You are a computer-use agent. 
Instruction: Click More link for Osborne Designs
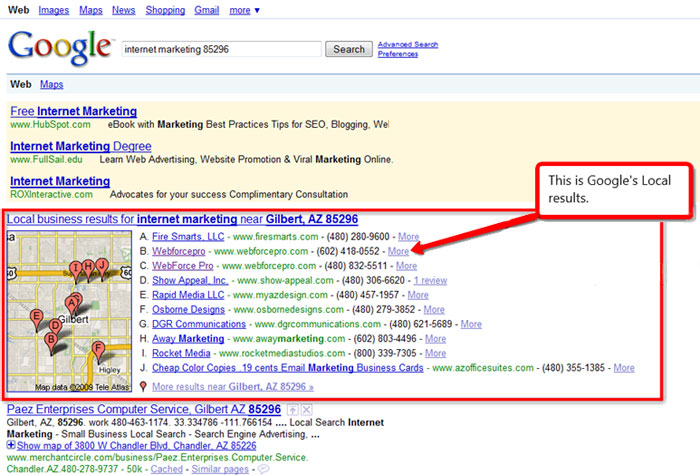click(x=434, y=309)
